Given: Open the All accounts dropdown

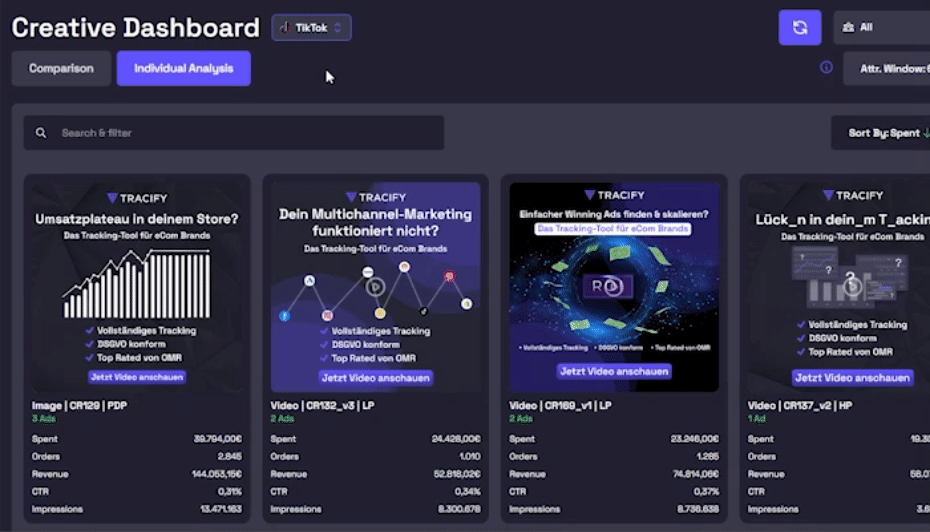Looking at the screenshot, I should pyautogui.click(x=884, y=27).
